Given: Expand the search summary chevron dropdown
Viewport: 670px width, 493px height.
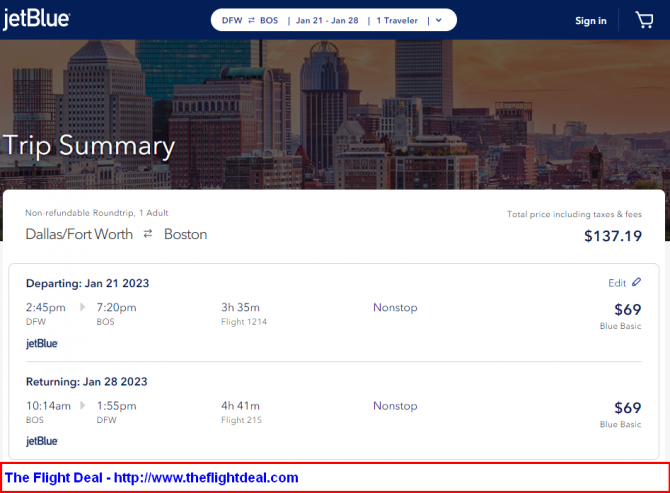Looking at the screenshot, I should click(x=438, y=21).
